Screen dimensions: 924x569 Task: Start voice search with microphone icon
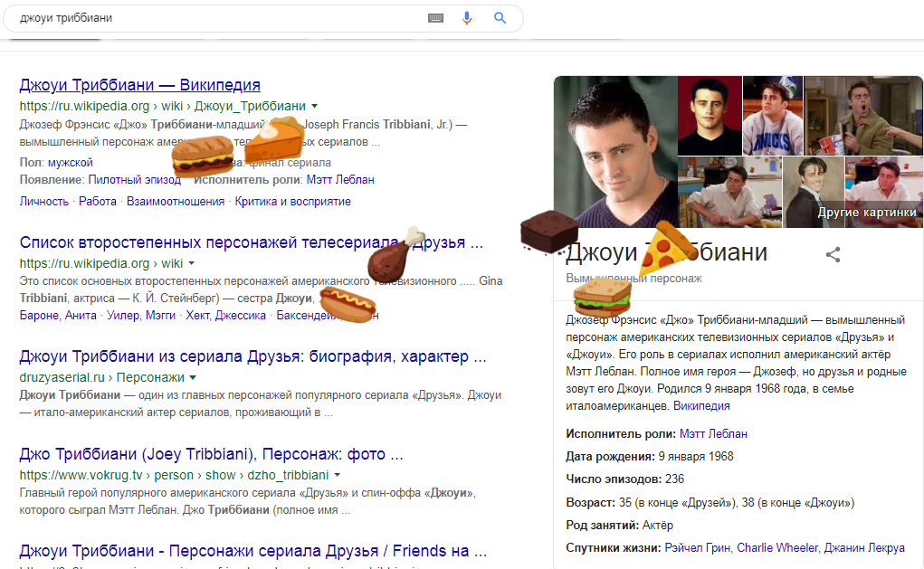(x=467, y=18)
